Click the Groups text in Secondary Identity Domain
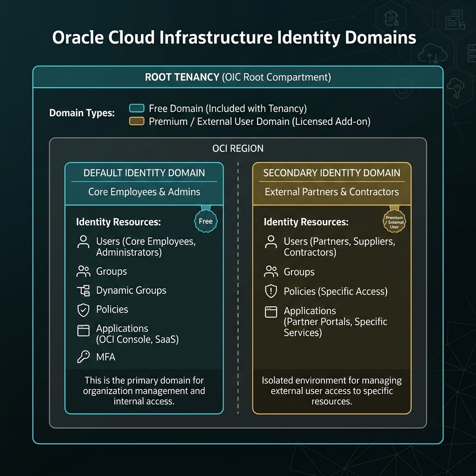Viewport: 476px width, 476px height. (299, 272)
